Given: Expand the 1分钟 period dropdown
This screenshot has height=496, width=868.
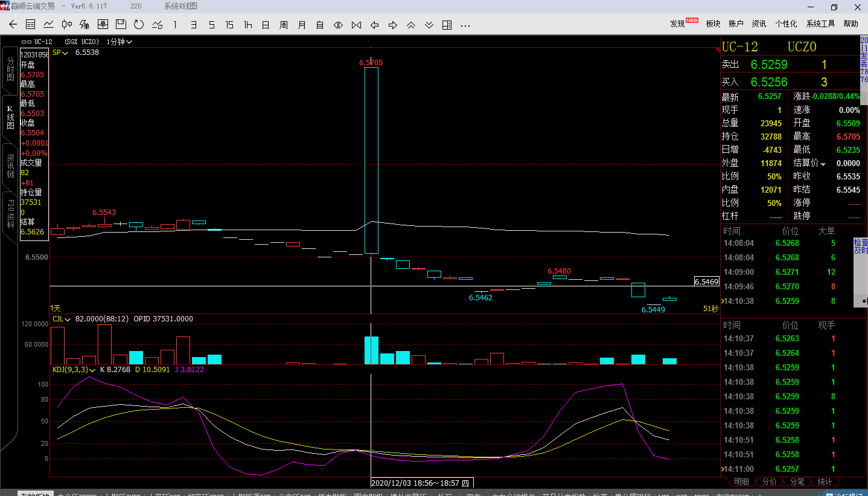Looking at the screenshot, I should [x=120, y=42].
